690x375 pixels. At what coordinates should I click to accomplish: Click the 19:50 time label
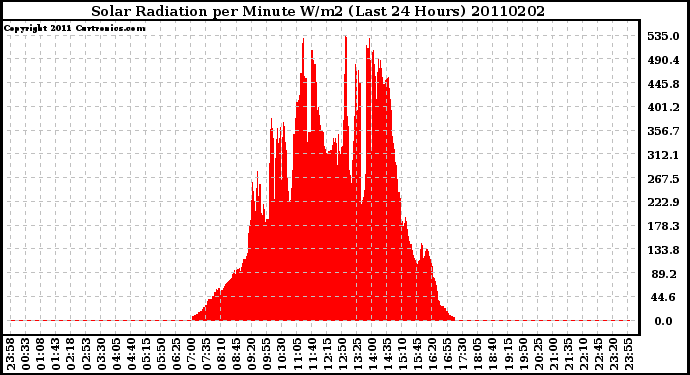(x=522, y=355)
